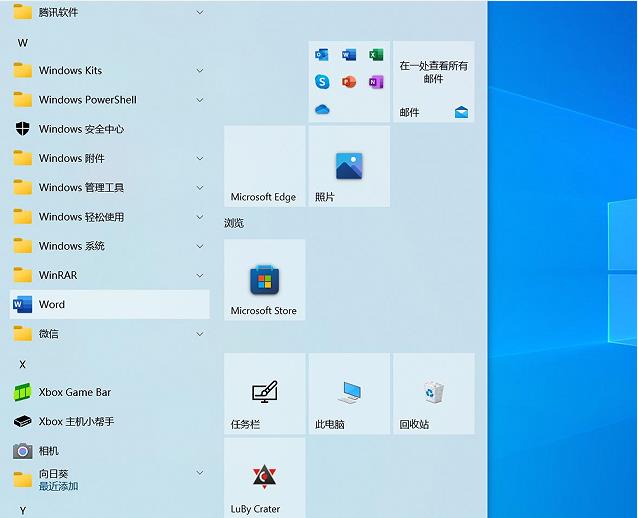Screen dimensions: 638x518
Task: Expand the 向日葵 folder chevron
Action: click(x=200, y=472)
